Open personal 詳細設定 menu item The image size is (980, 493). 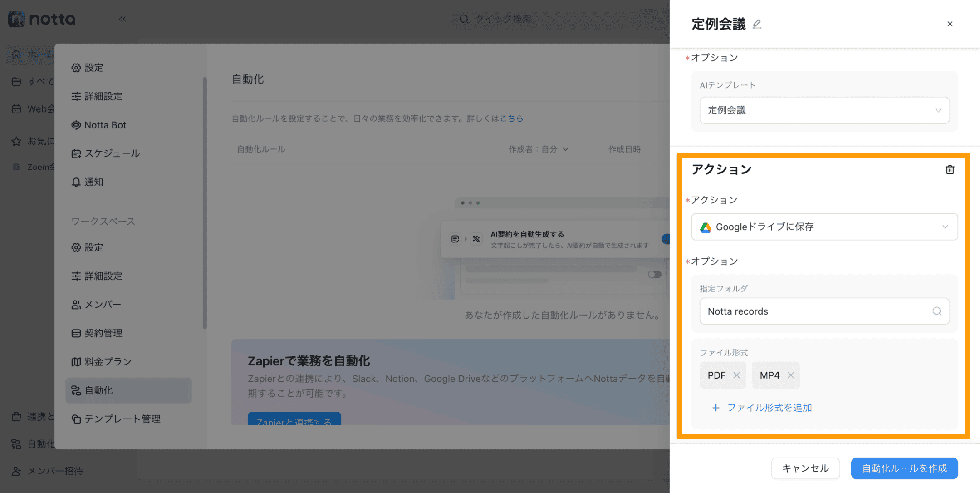pos(97,96)
